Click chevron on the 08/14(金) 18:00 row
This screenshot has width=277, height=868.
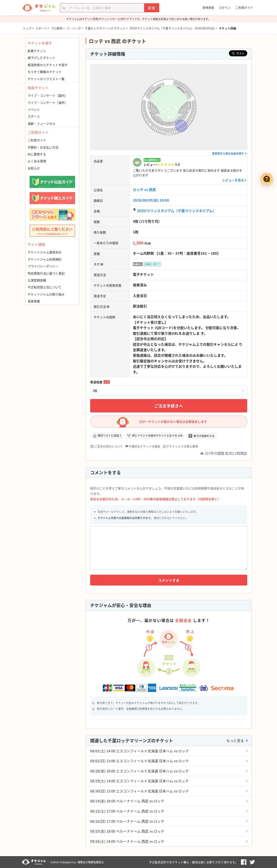[247, 801]
